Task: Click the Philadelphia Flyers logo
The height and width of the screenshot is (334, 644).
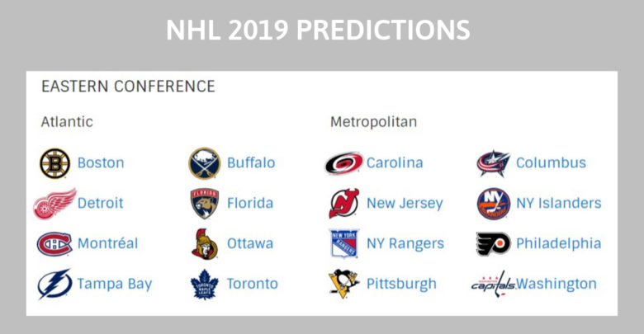Action: (x=493, y=244)
